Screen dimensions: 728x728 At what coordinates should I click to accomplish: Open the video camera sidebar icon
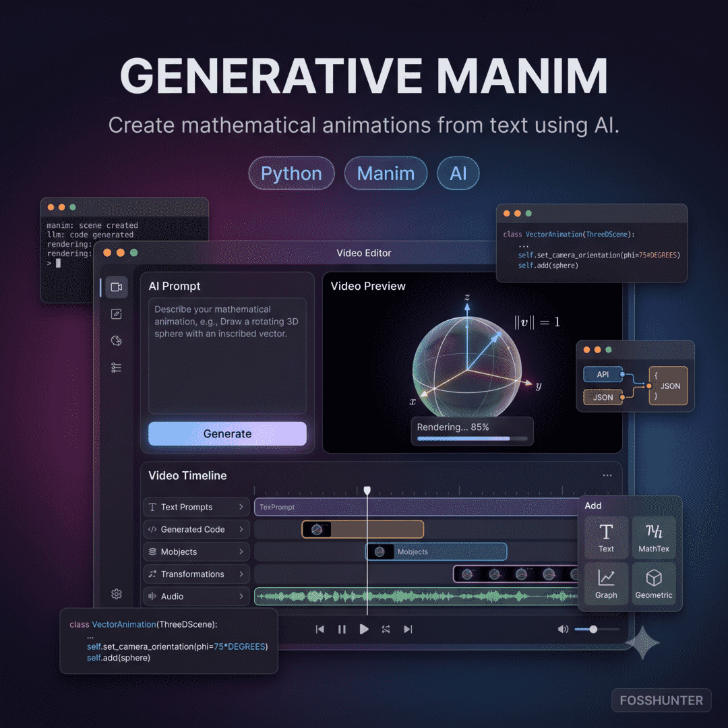click(x=117, y=287)
